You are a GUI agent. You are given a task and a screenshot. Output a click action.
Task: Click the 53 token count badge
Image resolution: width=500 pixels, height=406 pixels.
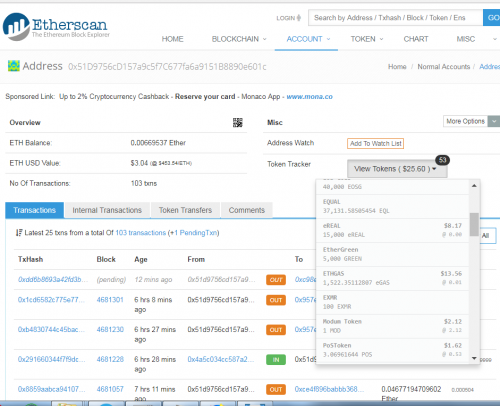[x=442, y=160]
